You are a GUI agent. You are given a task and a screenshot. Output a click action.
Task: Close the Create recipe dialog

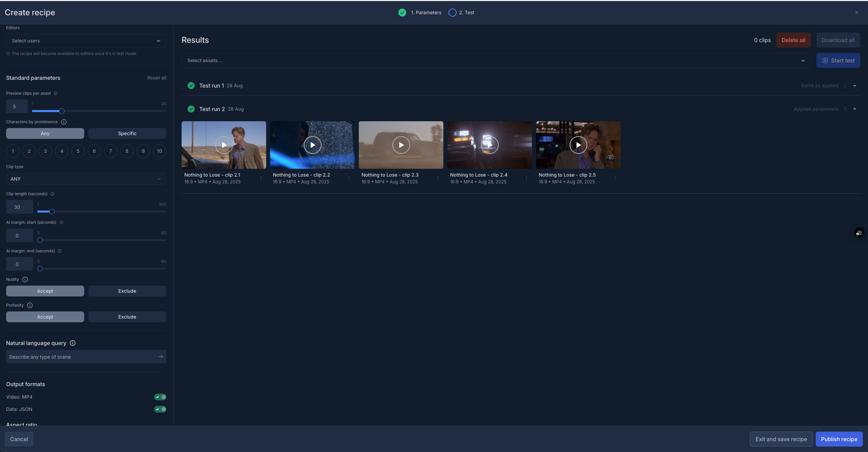857,13
